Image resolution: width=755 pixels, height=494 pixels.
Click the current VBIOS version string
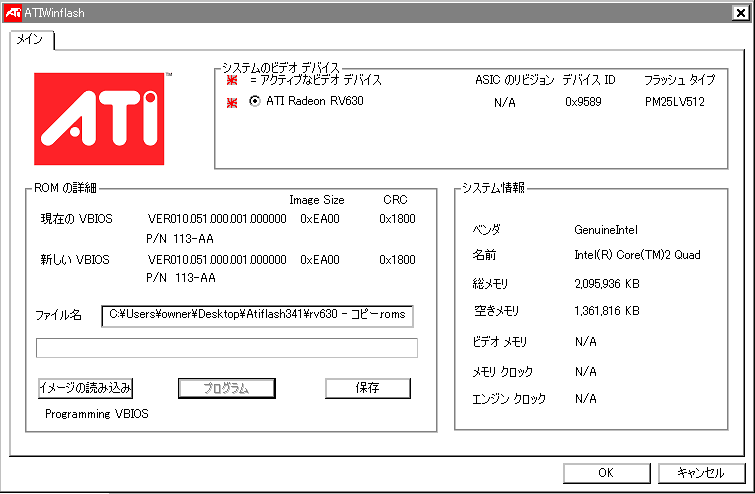pyautogui.click(x=217, y=219)
